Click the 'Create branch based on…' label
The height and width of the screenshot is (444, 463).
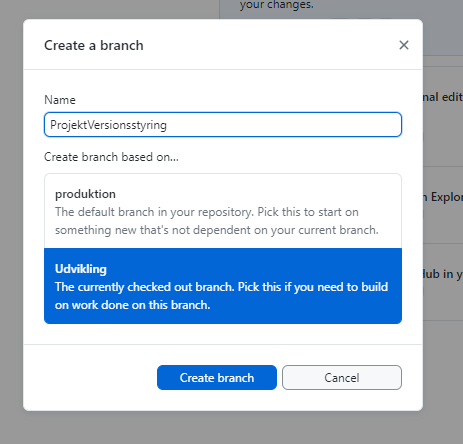(111, 157)
